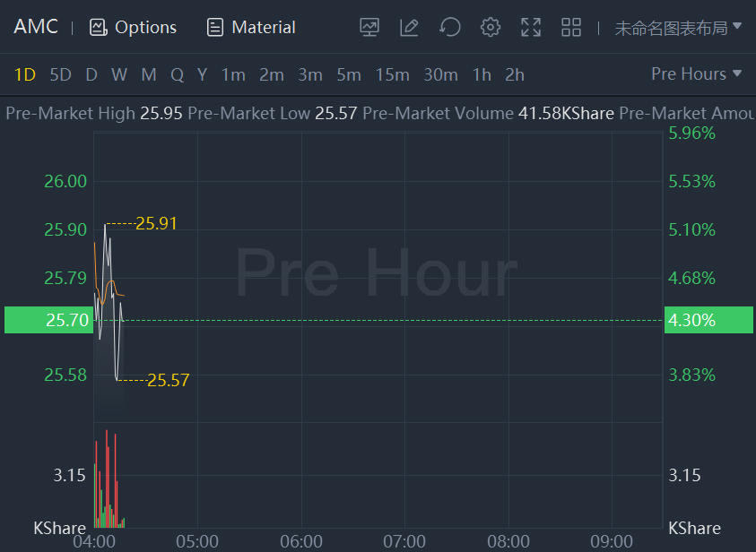756x552 pixels.
Task: Select the drawing pencil tool icon
Action: (409, 27)
